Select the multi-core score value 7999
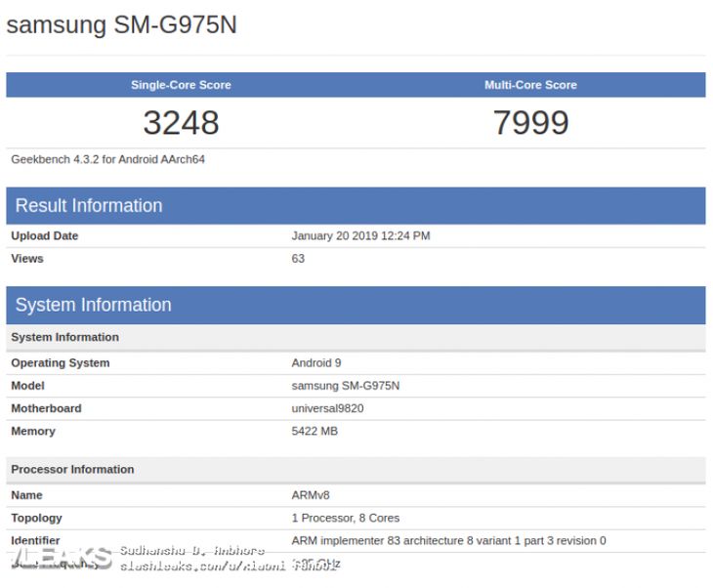This screenshot has width=713, height=588. tap(530, 123)
